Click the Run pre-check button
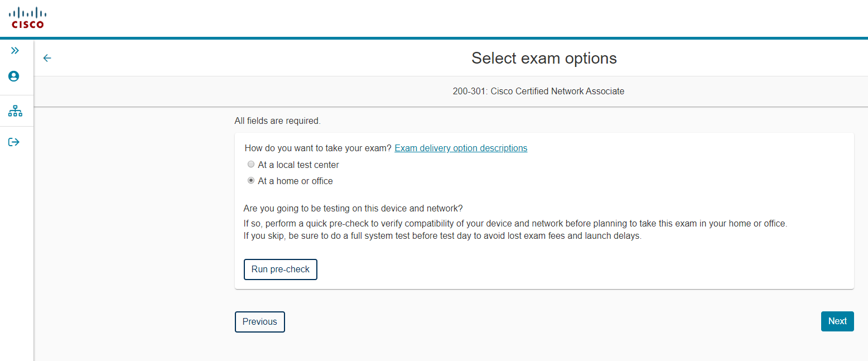 [281, 269]
